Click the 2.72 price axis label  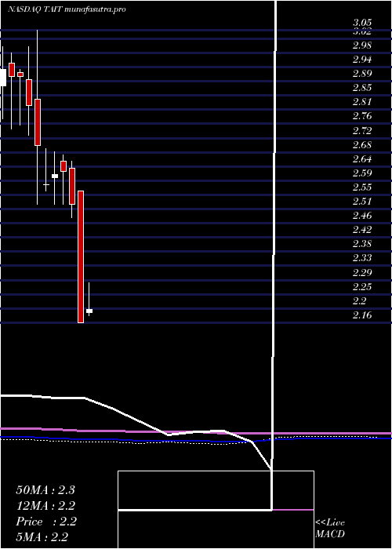[362, 131]
